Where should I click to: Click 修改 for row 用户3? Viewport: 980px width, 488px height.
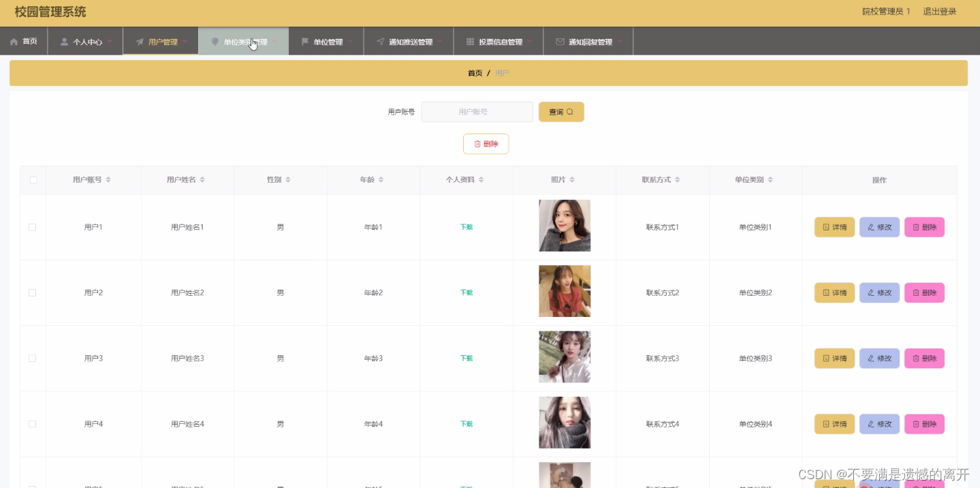click(x=879, y=359)
